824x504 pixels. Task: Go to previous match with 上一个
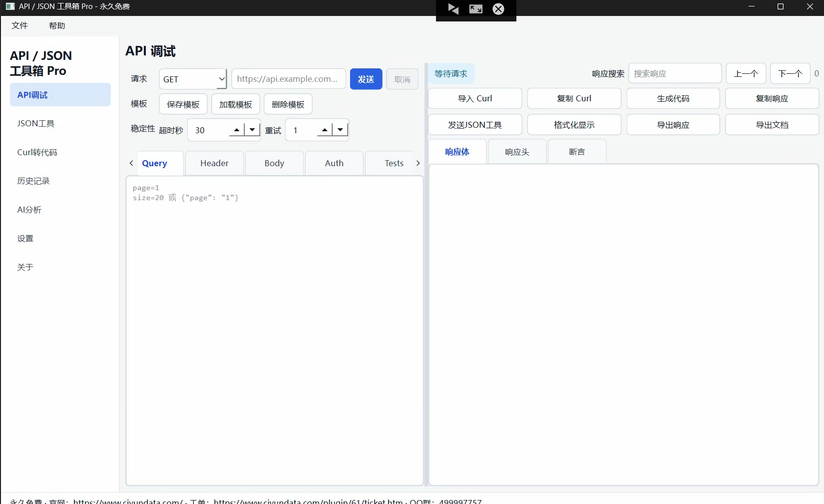[x=746, y=73]
